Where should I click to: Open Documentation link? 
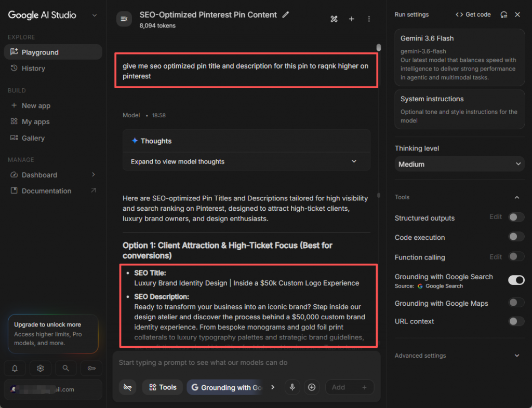53,191
